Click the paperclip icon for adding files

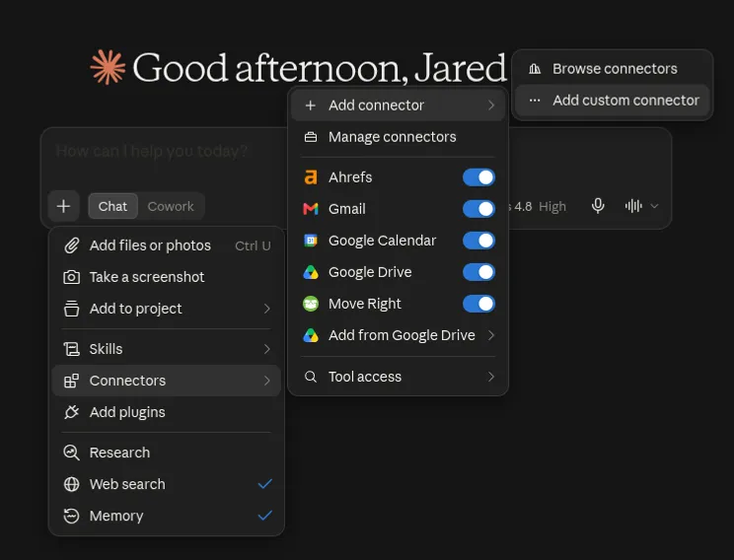(72, 245)
